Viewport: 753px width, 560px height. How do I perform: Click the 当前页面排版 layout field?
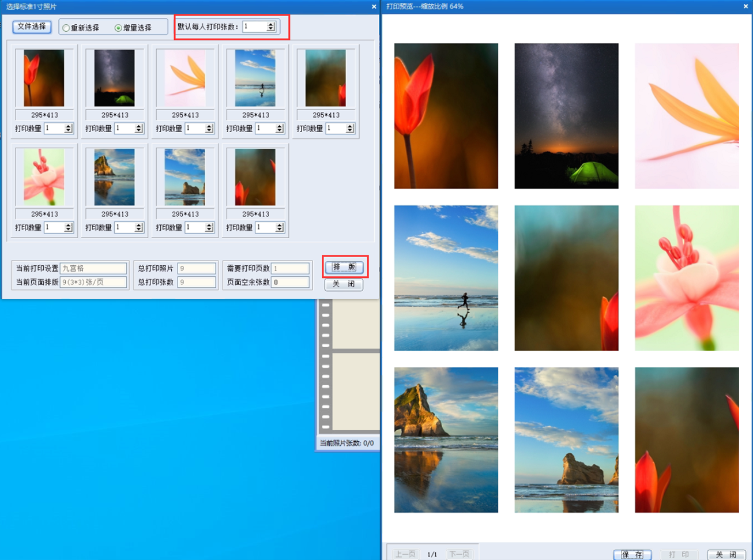click(93, 283)
